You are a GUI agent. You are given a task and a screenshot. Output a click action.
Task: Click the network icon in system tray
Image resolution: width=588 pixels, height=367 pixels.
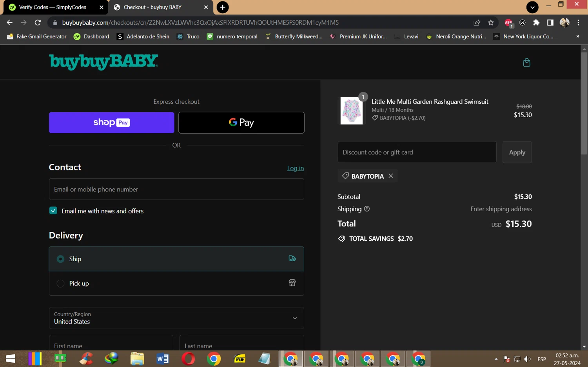pos(517,359)
